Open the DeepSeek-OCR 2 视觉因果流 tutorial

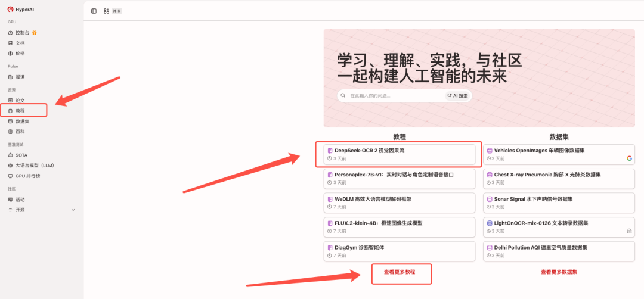point(400,154)
